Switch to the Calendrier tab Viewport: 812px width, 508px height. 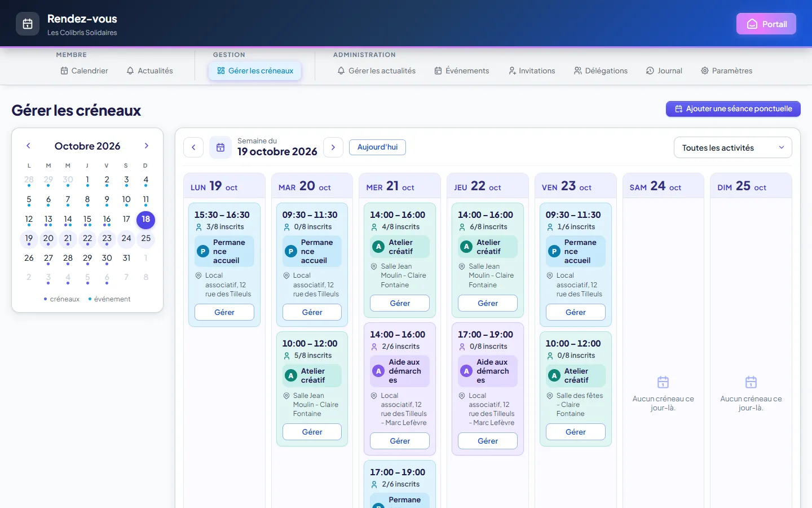pyautogui.click(x=85, y=71)
